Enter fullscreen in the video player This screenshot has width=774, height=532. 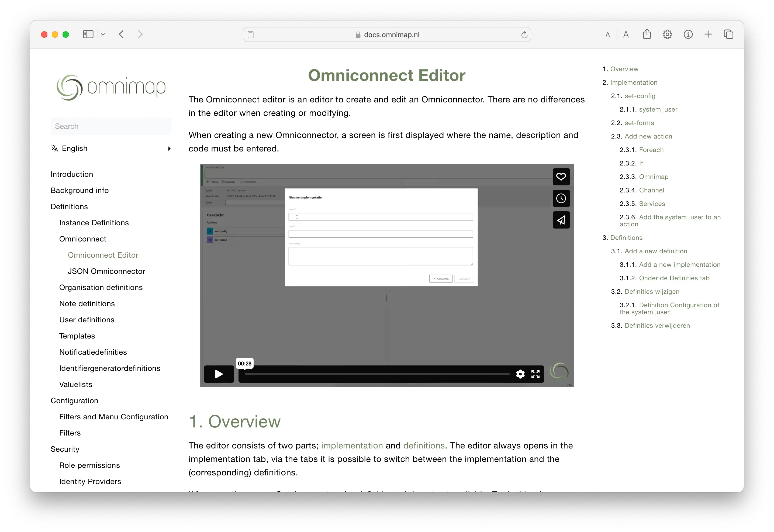tap(535, 374)
